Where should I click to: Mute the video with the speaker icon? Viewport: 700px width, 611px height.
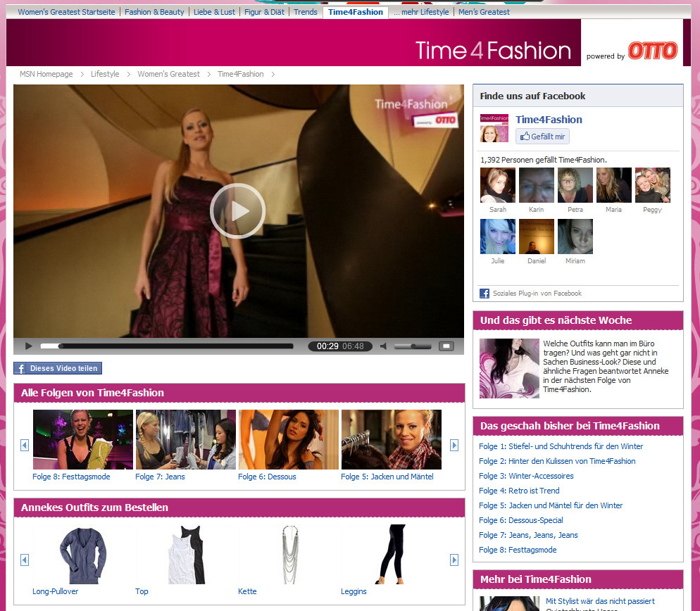[x=383, y=346]
